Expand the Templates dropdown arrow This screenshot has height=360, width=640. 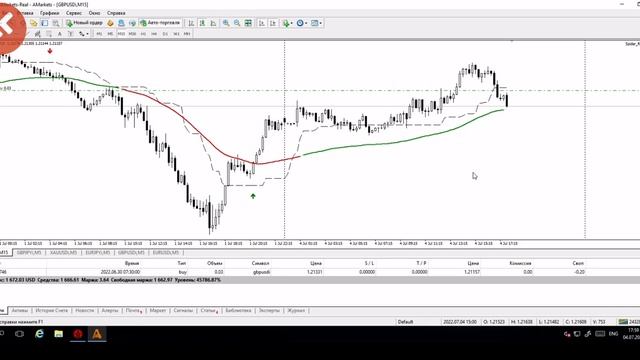click(x=320, y=23)
